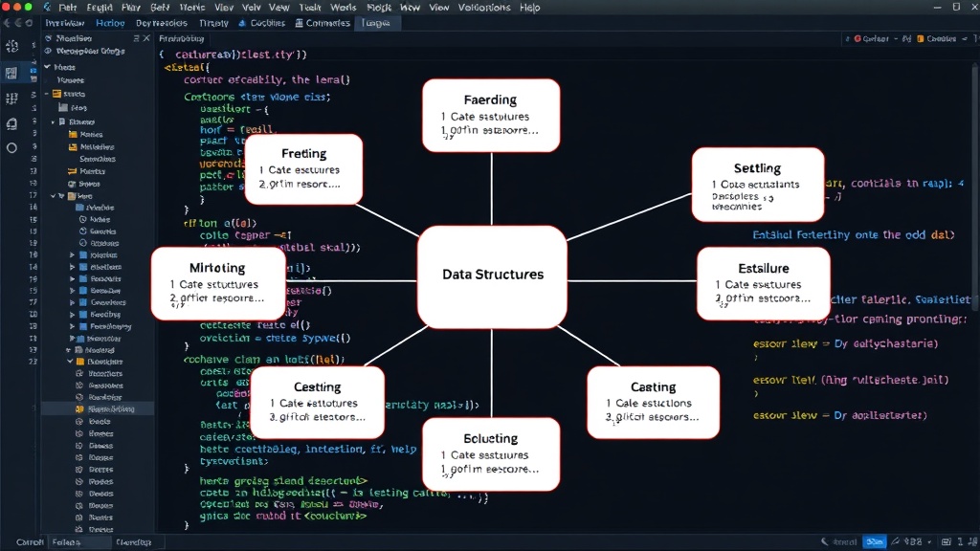The image size is (980, 551).
Task: Click the Estallure diagram node
Action: [x=764, y=283]
